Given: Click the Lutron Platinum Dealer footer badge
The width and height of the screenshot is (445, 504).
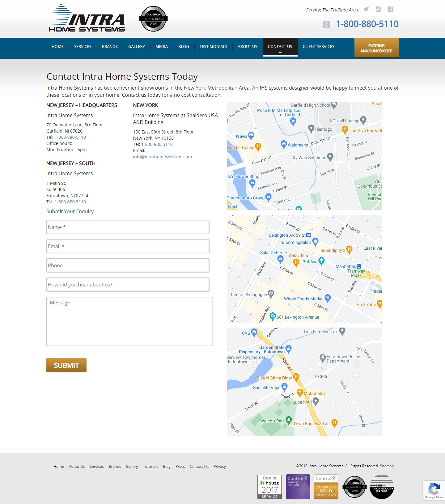Looking at the screenshot, I should click(354, 487).
